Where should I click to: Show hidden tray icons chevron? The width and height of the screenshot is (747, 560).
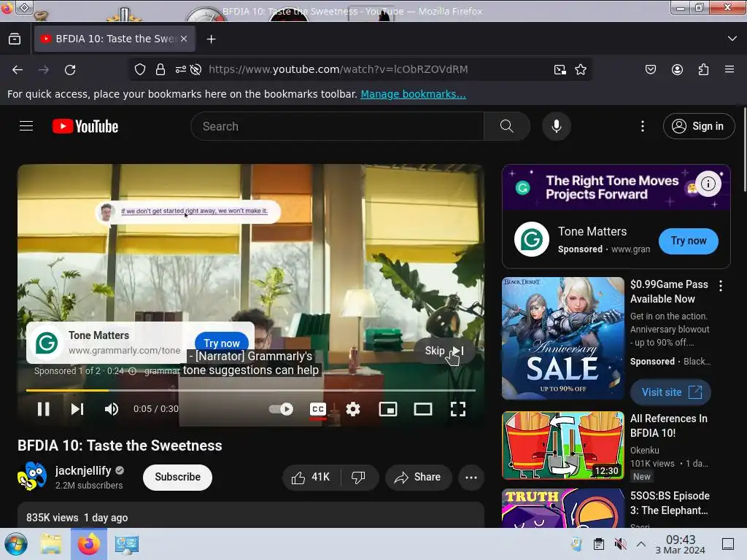[x=641, y=544]
